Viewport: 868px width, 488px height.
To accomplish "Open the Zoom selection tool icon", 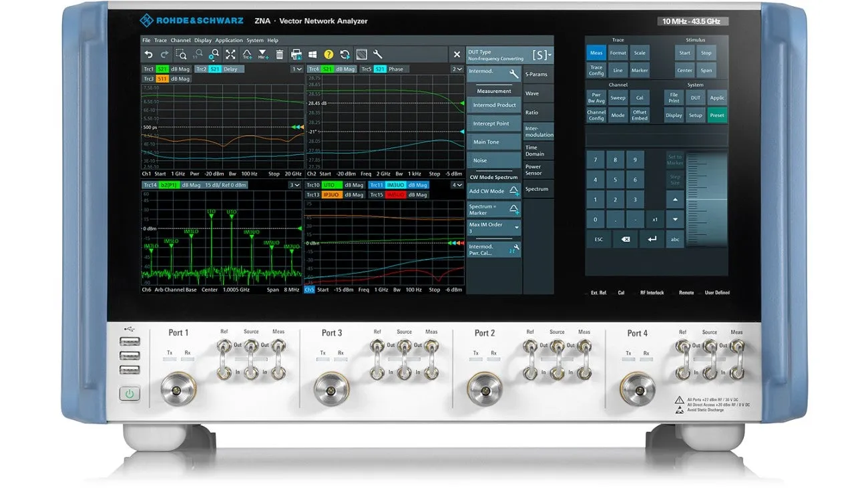I will click(x=182, y=54).
